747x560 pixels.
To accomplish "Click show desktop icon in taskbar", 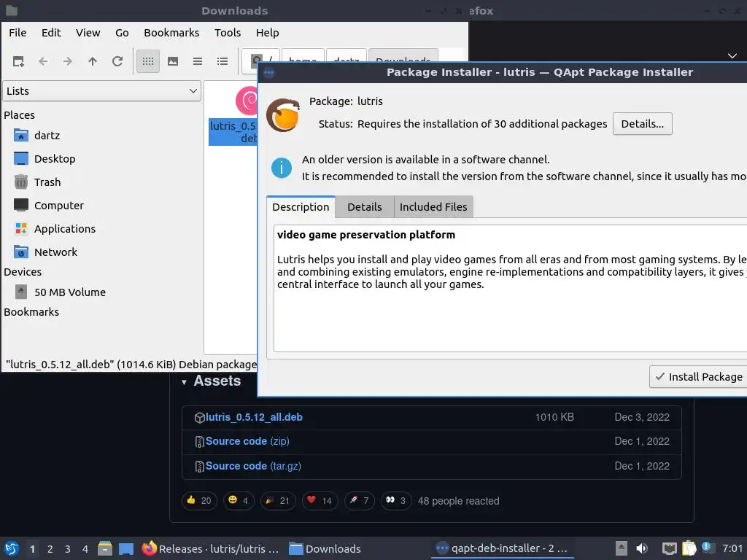I will pyautogui.click(x=126, y=548).
